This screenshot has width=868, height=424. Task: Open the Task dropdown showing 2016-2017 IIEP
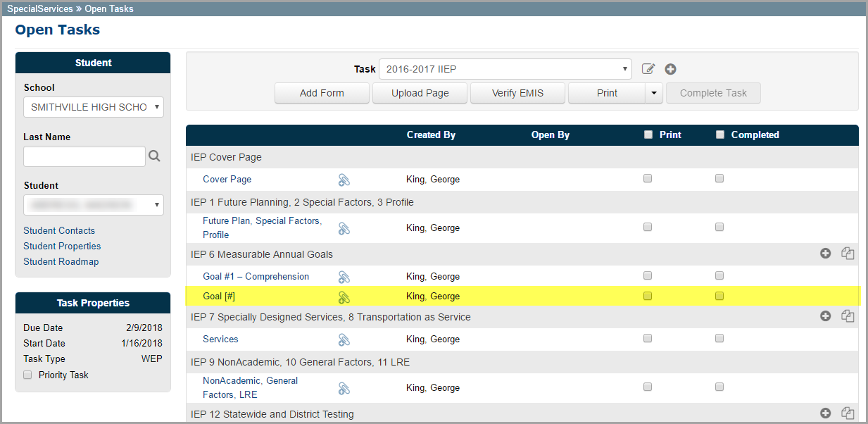tap(505, 69)
